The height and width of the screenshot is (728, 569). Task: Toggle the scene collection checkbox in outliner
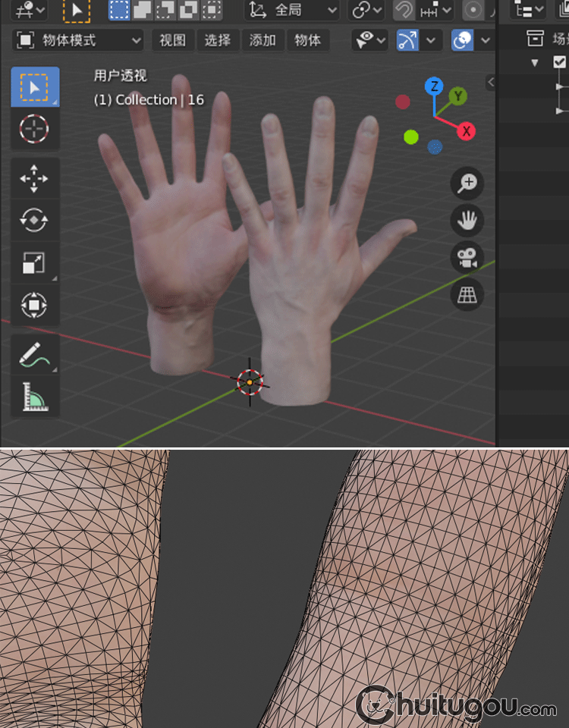pos(560,63)
